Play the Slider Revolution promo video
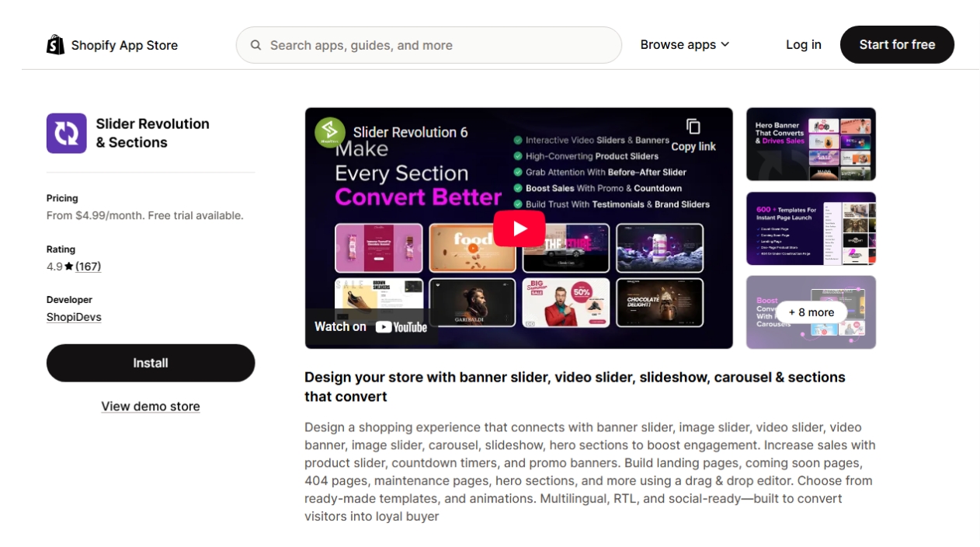Image resolution: width=980 pixels, height=547 pixels. click(518, 228)
